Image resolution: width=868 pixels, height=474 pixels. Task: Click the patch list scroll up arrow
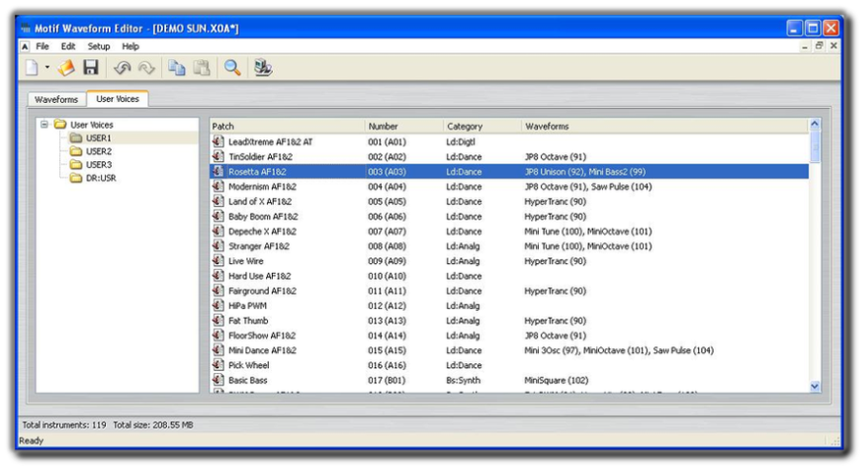(x=815, y=124)
